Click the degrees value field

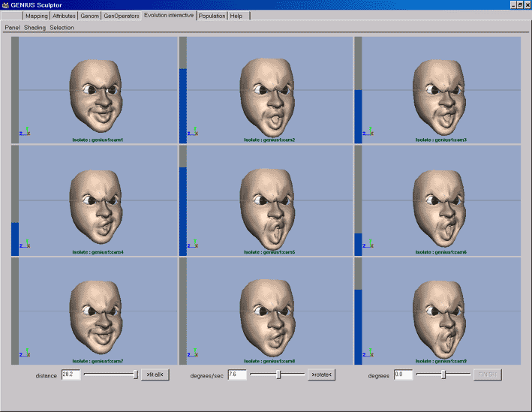(403, 374)
